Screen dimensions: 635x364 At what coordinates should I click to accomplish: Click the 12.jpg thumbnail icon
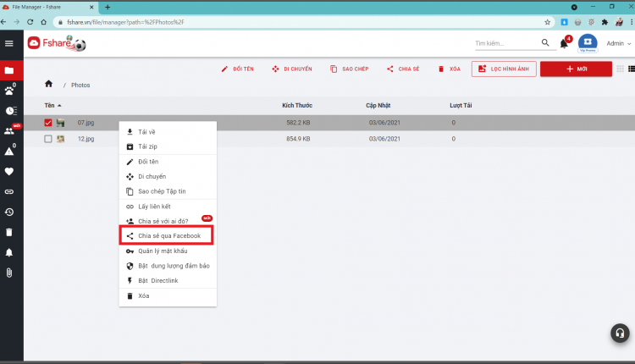[x=61, y=139]
